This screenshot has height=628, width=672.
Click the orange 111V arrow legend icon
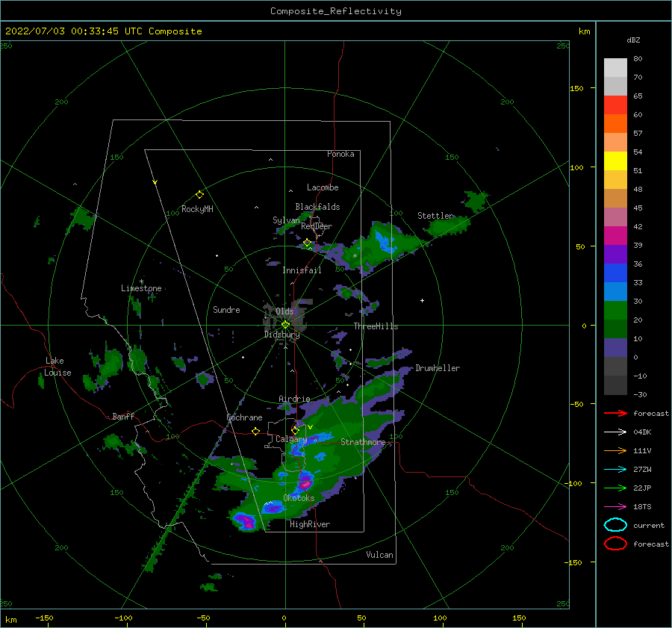615,450
